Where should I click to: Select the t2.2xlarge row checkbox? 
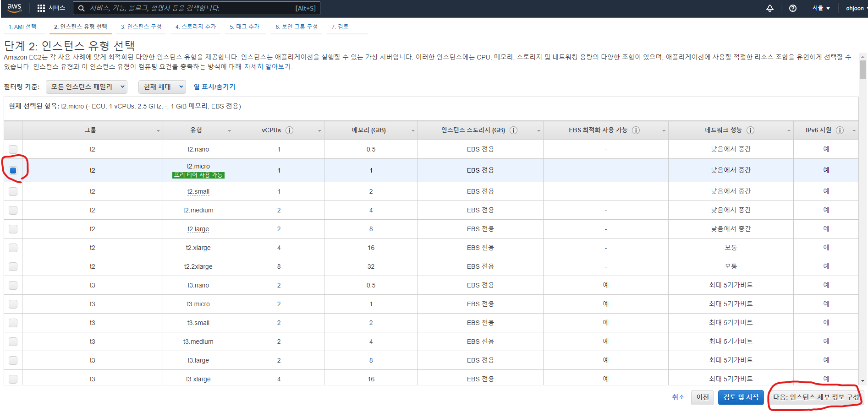13,266
